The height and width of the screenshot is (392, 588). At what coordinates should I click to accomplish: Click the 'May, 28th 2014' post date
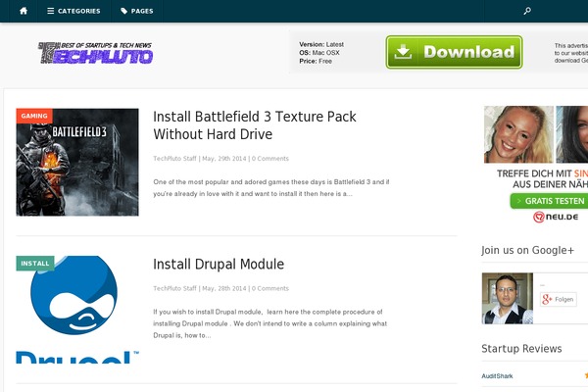[x=224, y=288]
